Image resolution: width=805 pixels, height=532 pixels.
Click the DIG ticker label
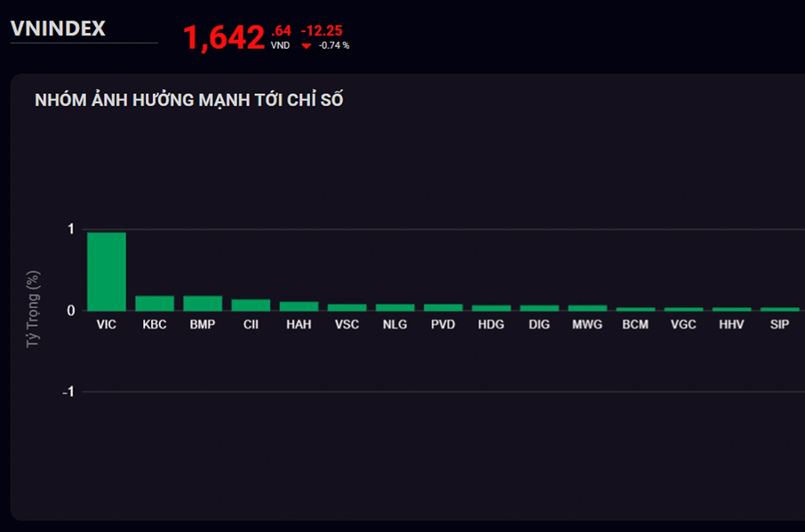pos(538,325)
